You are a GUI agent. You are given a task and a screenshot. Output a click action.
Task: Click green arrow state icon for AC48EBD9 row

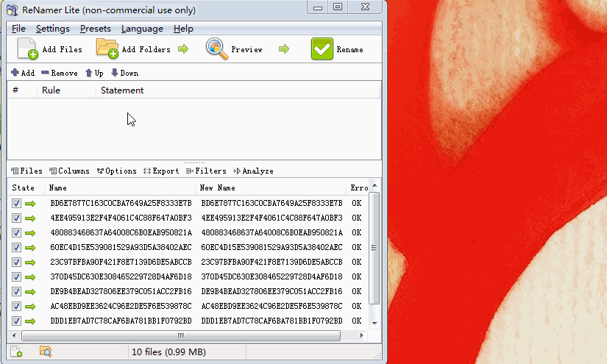pos(30,307)
